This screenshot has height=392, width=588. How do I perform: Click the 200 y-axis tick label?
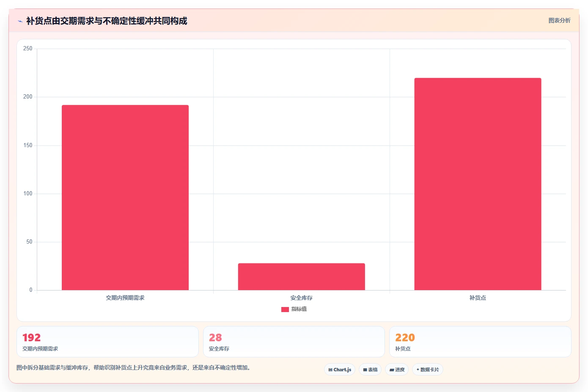point(28,97)
